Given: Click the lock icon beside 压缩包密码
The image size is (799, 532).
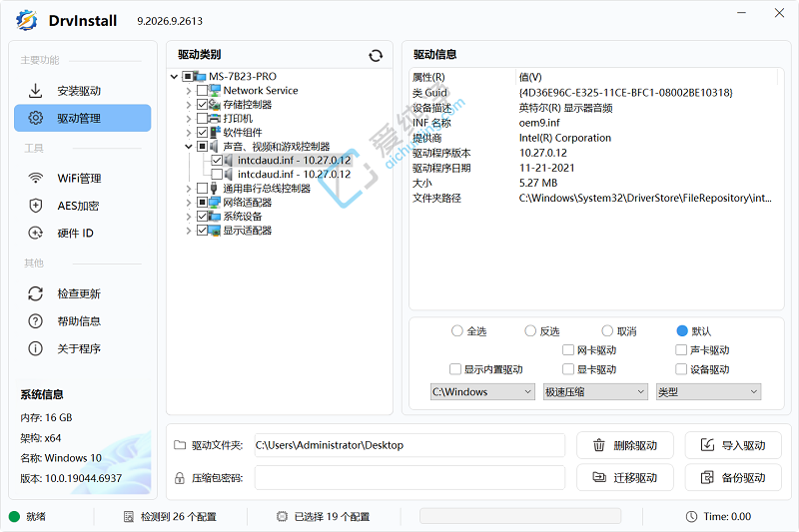Looking at the screenshot, I should 180,478.
